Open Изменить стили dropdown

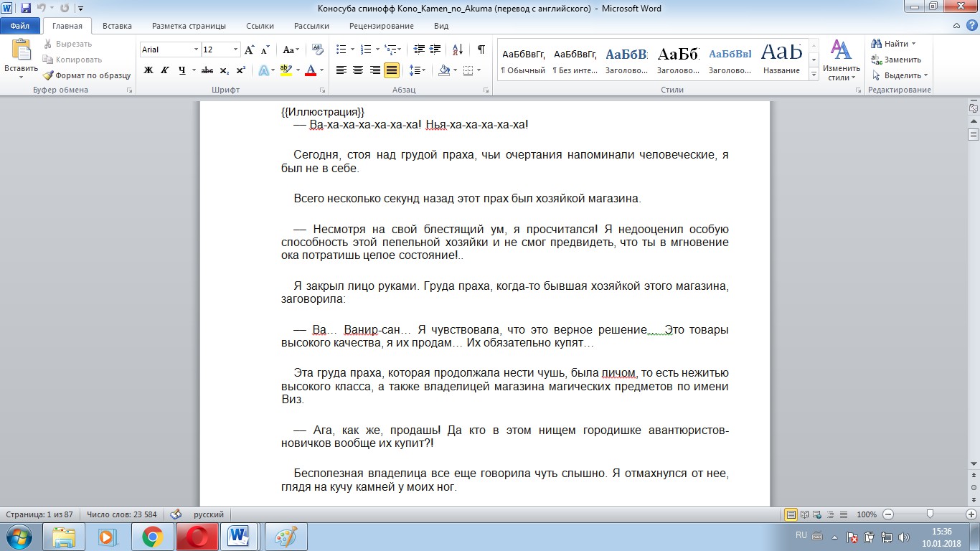click(842, 60)
